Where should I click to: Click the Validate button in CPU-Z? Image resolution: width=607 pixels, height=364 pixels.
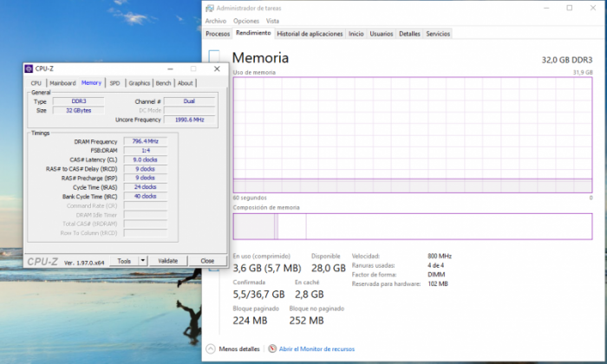coord(168,261)
